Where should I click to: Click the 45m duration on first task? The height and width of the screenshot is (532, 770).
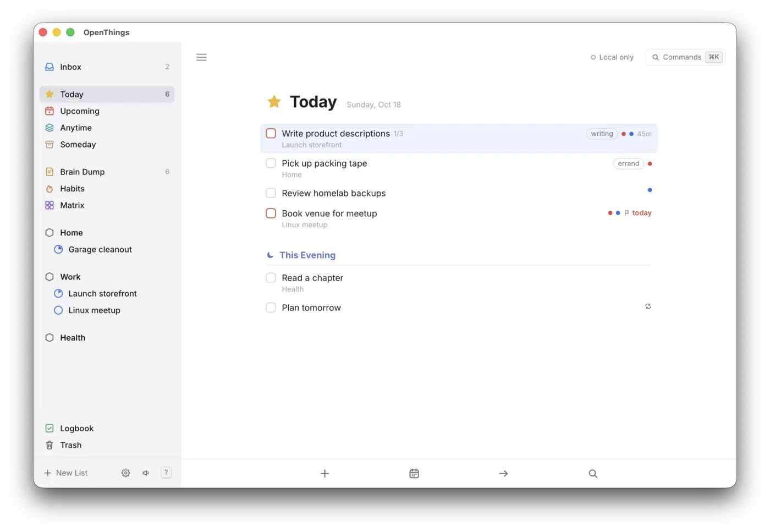[645, 134]
